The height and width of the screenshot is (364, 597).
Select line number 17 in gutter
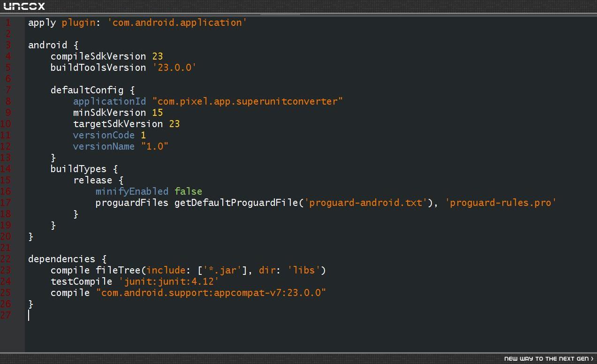[6, 203]
